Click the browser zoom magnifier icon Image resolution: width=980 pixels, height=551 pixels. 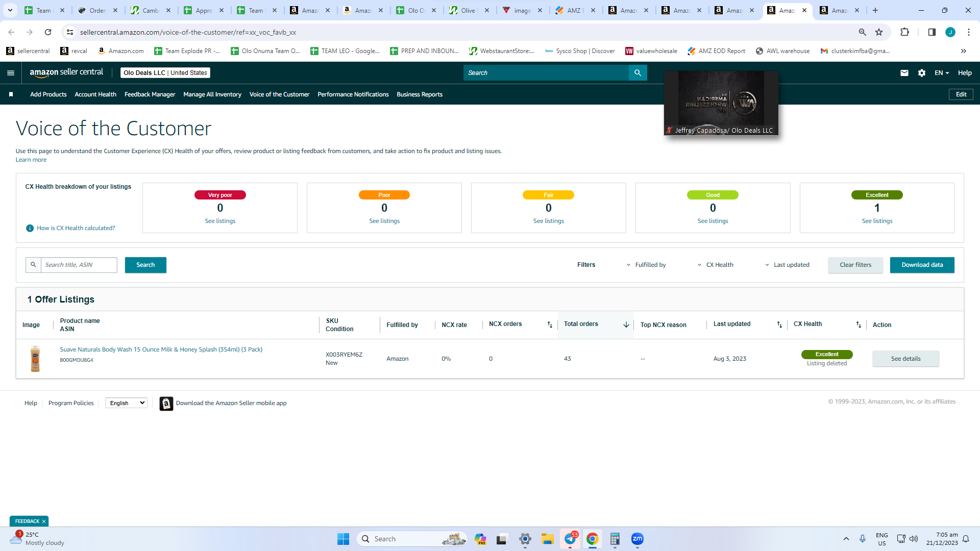[x=863, y=32]
